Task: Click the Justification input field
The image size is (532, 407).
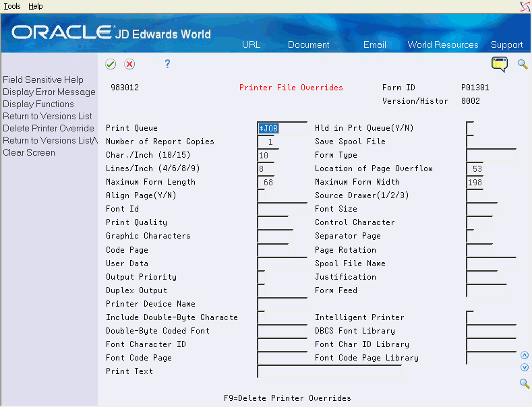Action: tap(482, 277)
